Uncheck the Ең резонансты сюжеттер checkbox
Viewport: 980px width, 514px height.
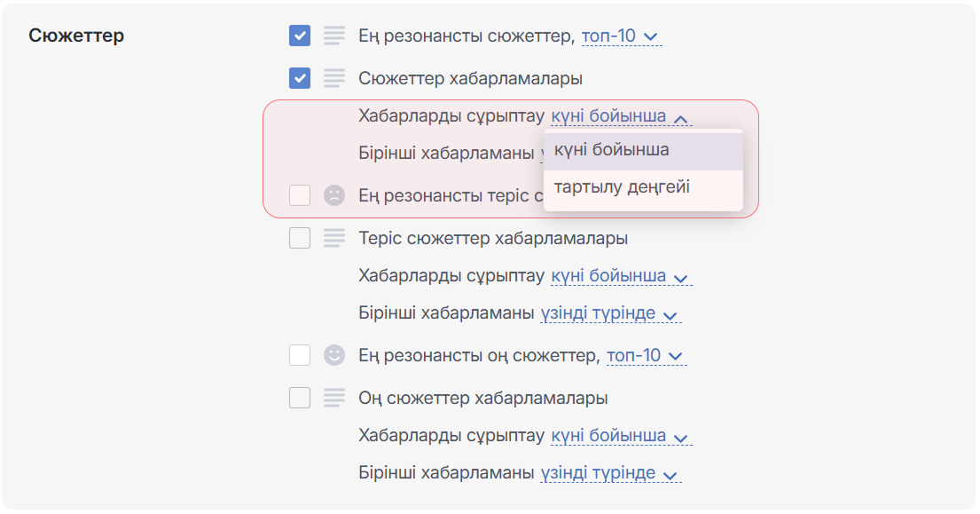point(300,36)
